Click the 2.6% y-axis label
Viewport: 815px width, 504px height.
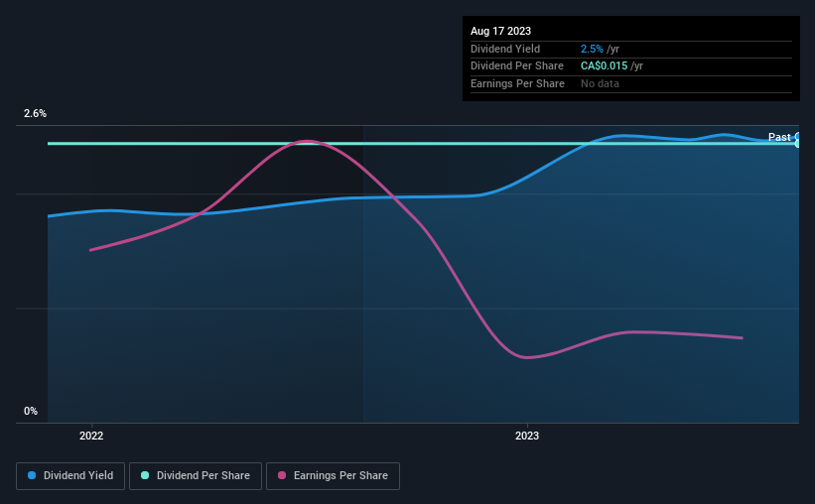(35, 113)
